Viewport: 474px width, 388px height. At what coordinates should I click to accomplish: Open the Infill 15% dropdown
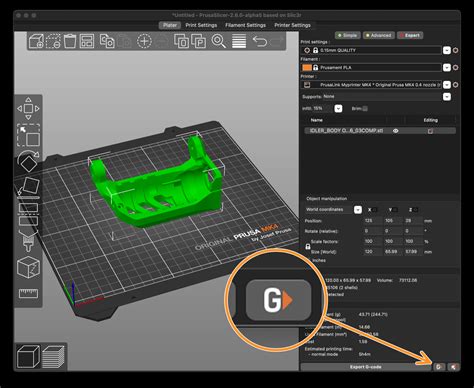[x=338, y=109]
